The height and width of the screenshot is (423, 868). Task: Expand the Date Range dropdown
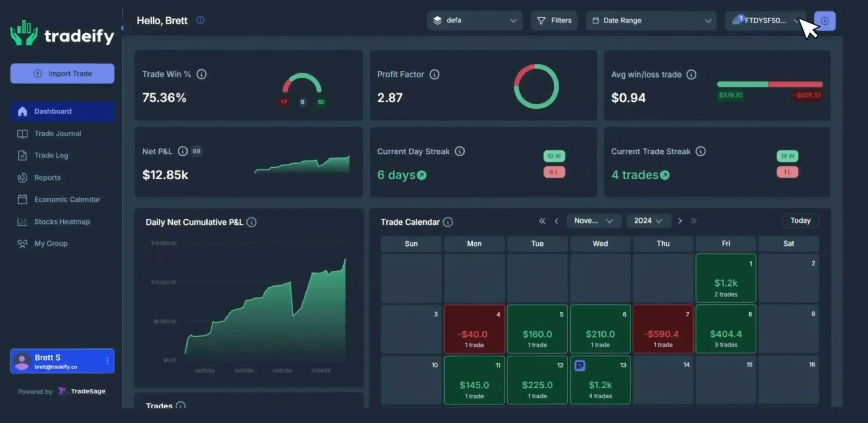pos(651,21)
